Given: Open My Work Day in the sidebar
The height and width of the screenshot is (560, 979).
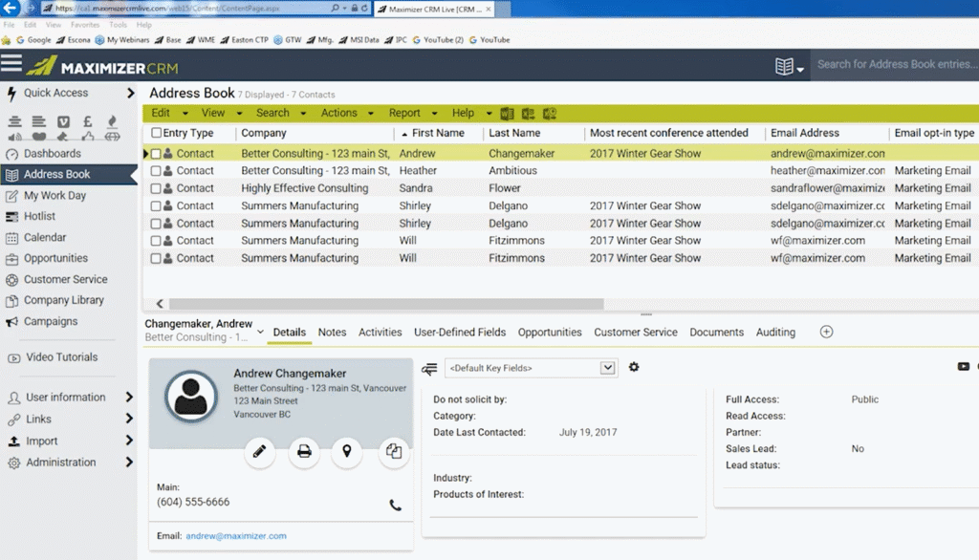Looking at the screenshot, I should 54,195.
